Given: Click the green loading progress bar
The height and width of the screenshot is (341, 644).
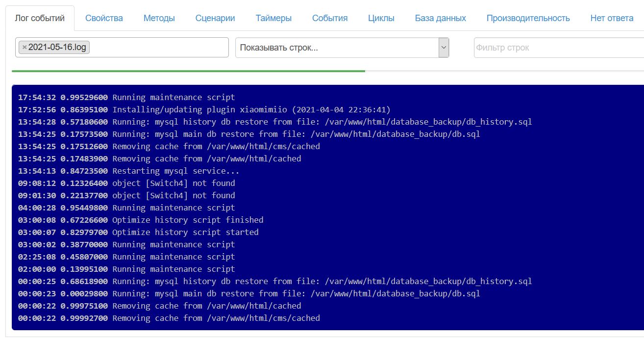Looking at the screenshot, I should click(x=188, y=71).
